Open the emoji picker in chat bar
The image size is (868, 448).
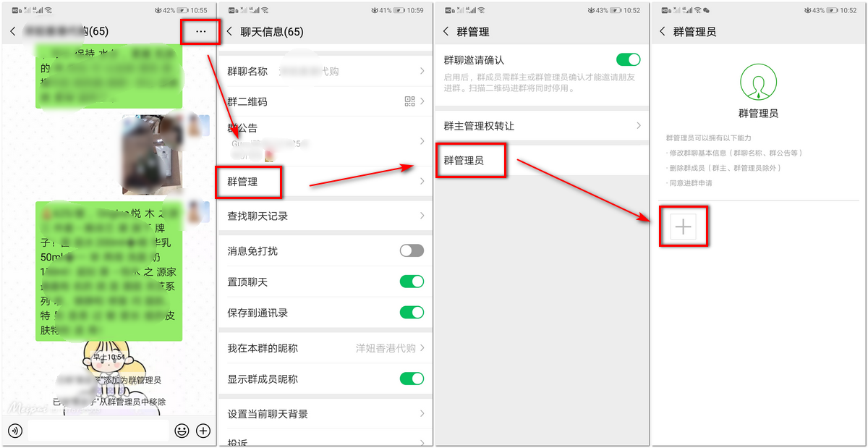tap(182, 431)
